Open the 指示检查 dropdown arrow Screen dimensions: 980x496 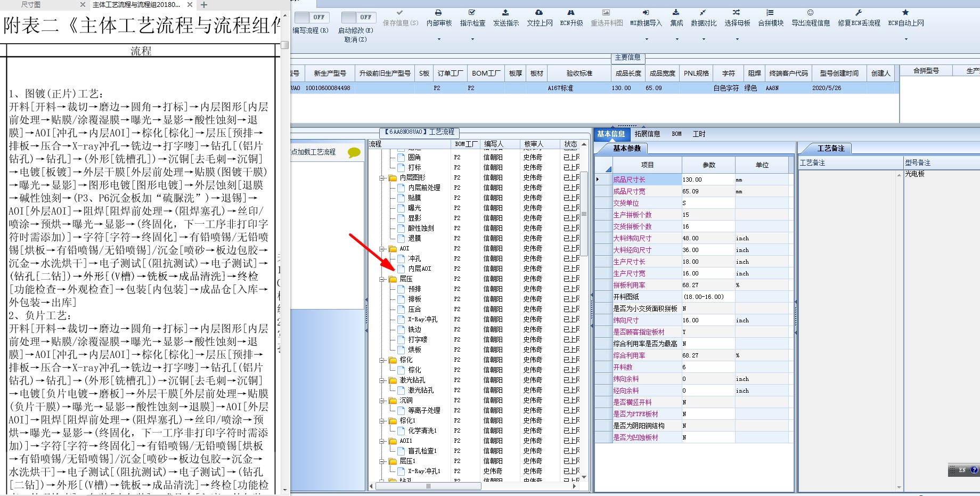pyautogui.click(x=472, y=39)
